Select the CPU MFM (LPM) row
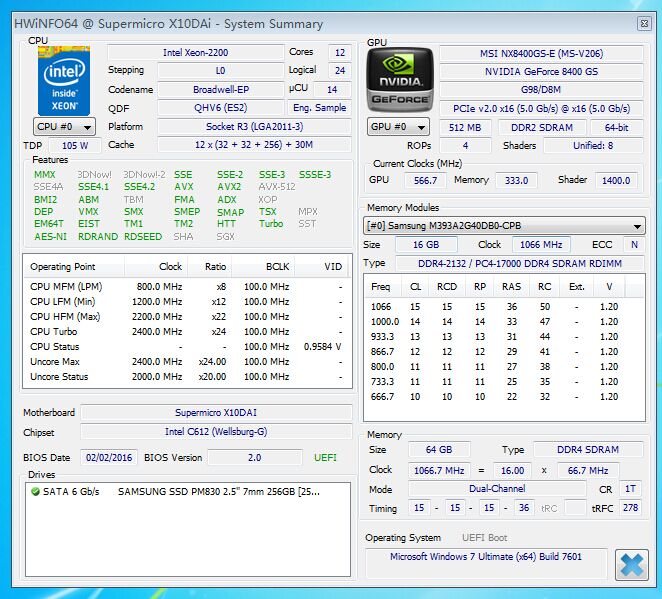662x599 pixels. click(x=187, y=287)
